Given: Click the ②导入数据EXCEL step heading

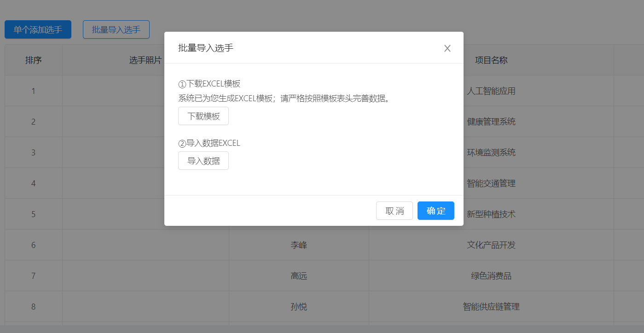Looking at the screenshot, I should (x=209, y=143).
